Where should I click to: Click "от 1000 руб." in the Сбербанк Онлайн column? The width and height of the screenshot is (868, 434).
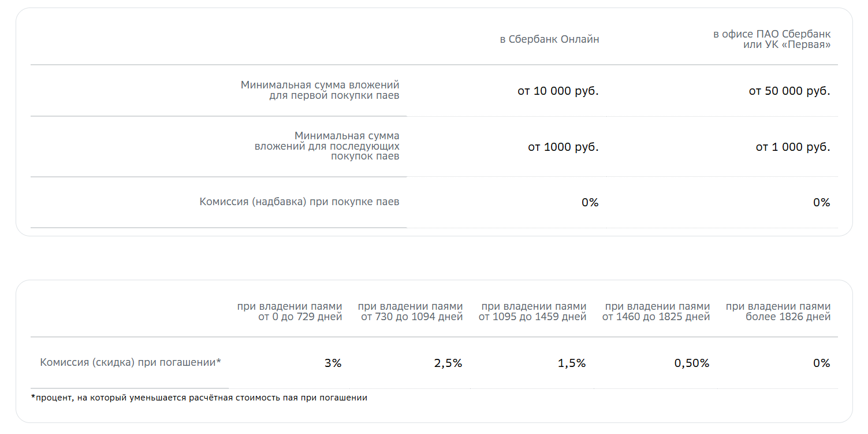[x=563, y=147]
